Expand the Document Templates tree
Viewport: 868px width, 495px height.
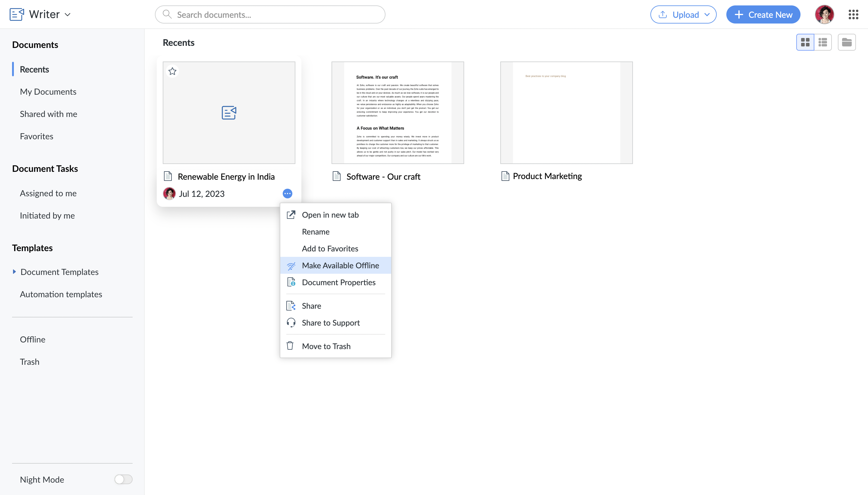[x=14, y=272]
